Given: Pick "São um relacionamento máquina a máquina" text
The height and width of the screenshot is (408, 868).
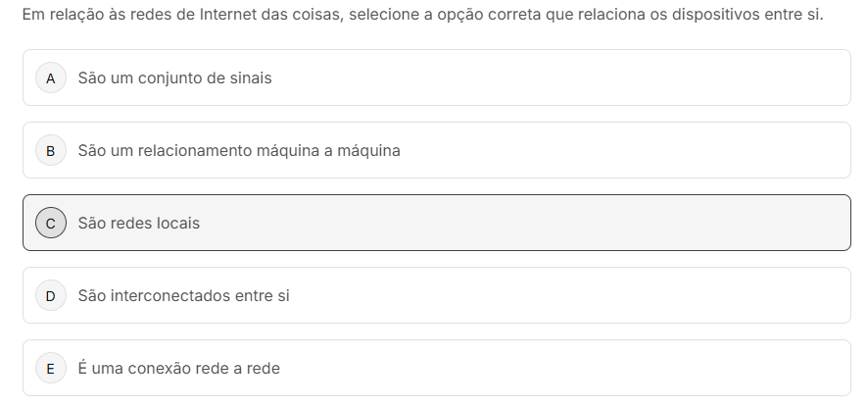Looking at the screenshot, I should click(239, 150).
